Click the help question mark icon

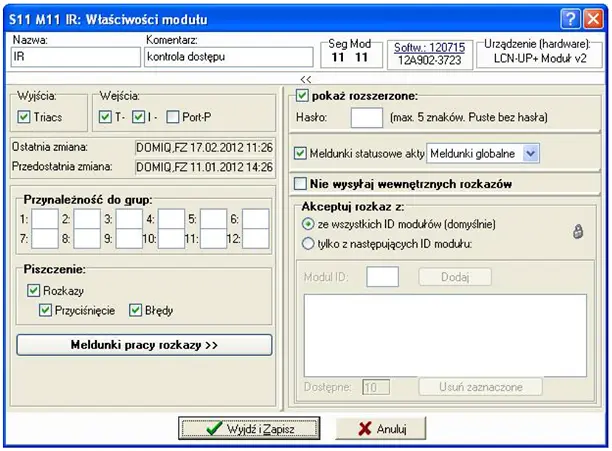[x=567, y=15]
